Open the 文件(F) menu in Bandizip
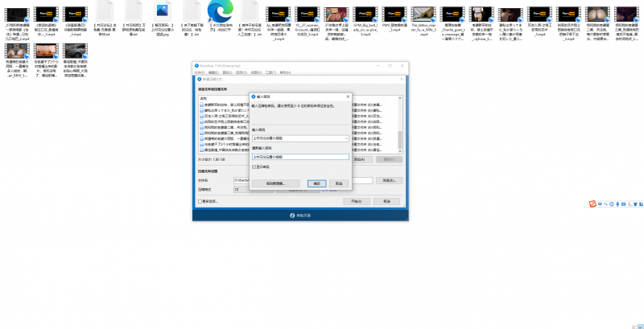Viewport: 644px width, 329px height. pos(201,72)
